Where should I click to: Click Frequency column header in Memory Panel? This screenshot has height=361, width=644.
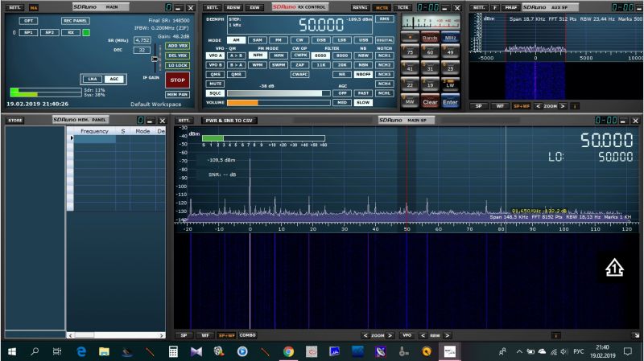[94, 131]
